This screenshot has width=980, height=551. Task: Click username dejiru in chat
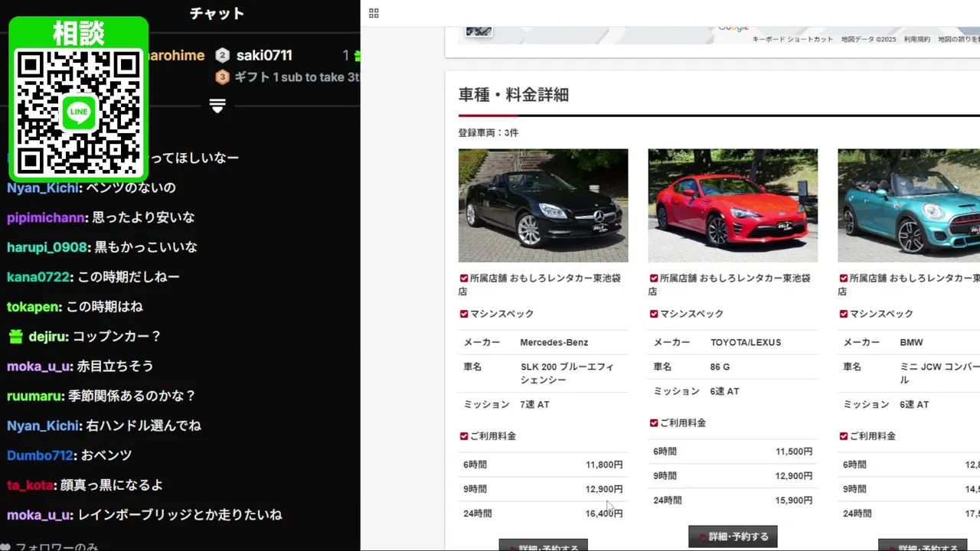tap(47, 337)
